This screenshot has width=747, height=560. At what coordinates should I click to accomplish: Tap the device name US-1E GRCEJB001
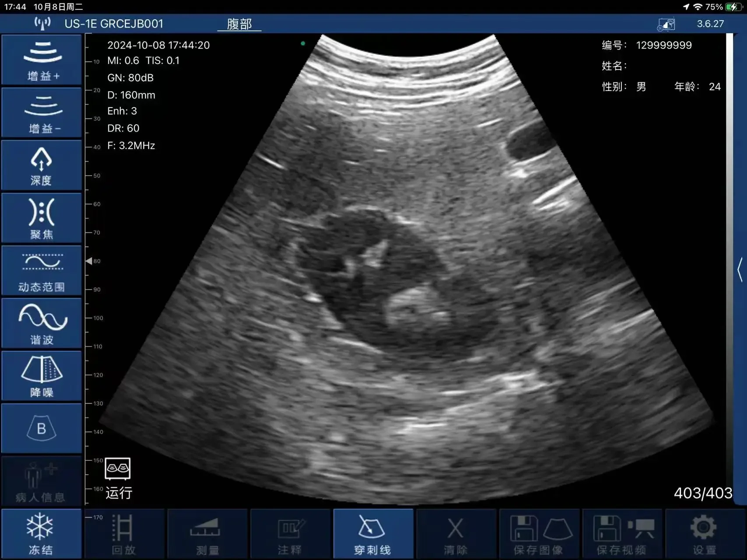click(114, 24)
